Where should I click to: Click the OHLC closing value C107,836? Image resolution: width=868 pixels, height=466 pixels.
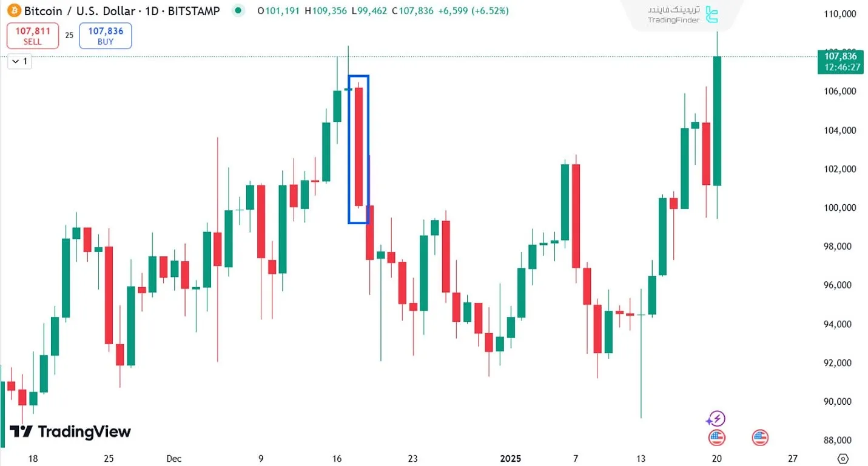[412, 11]
